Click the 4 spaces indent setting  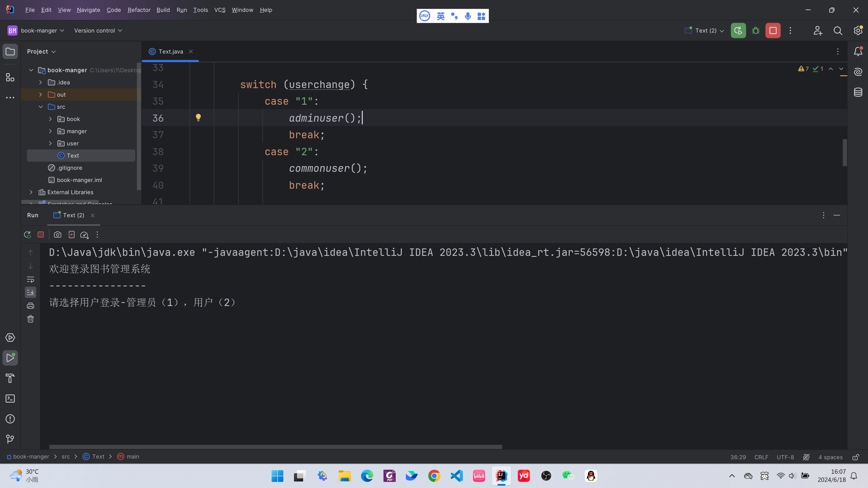coord(830,457)
